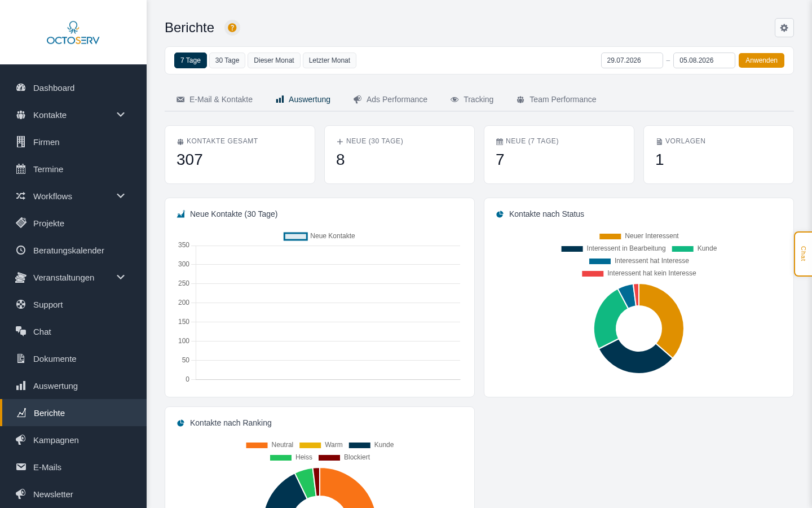
Task: Click the Workflows shuffle icon
Action: [21, 196]
